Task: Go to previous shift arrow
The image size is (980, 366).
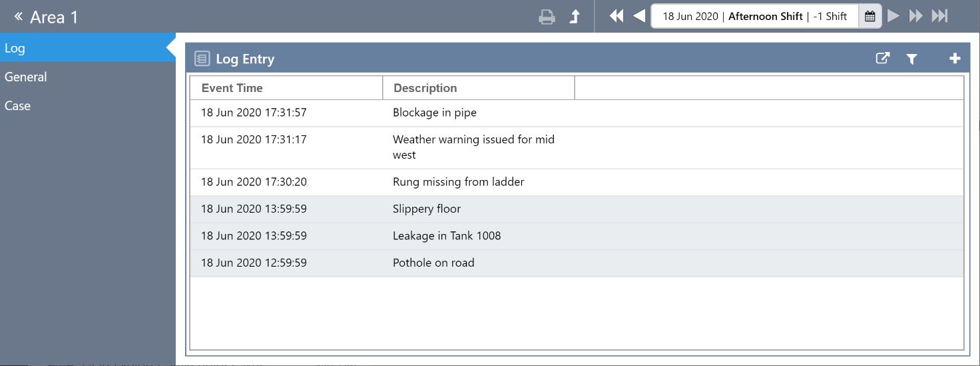Action: [x=639, y=16]
